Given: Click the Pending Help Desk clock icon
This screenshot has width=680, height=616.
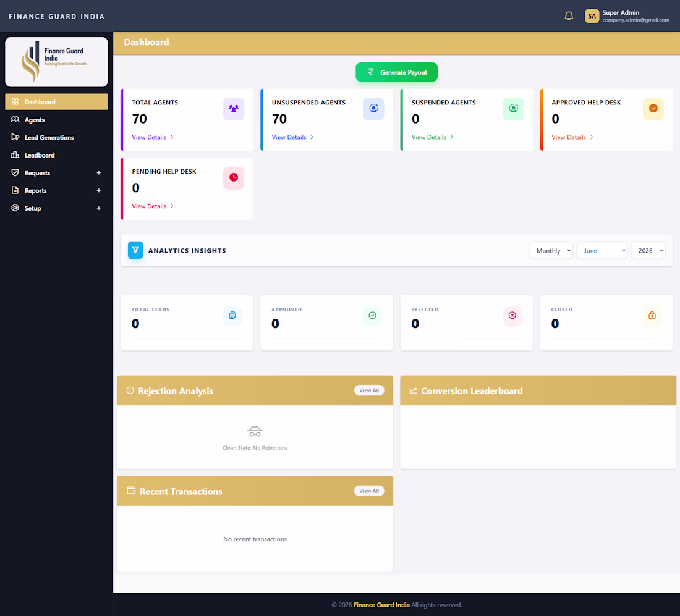Looking at the screenshot, I should click(234, 178).
